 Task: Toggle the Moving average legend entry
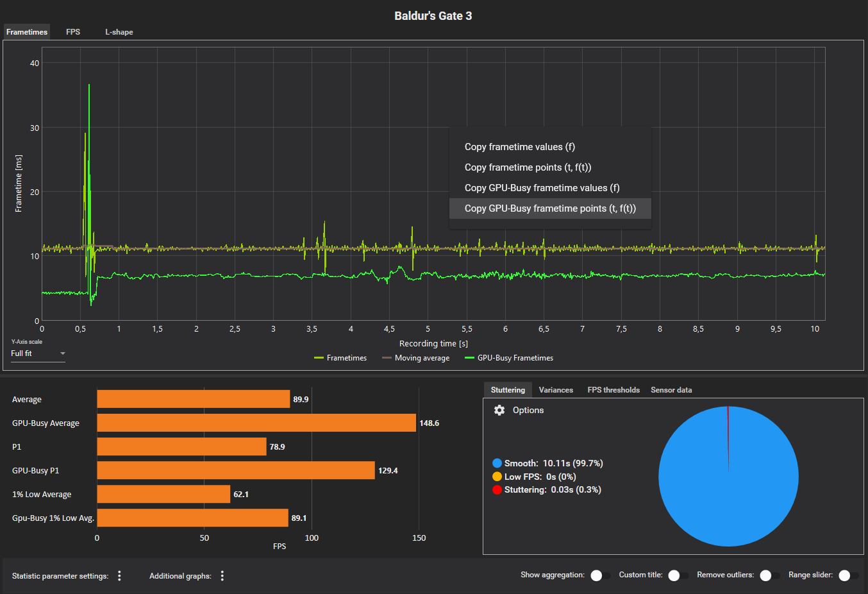coord(415,358)
